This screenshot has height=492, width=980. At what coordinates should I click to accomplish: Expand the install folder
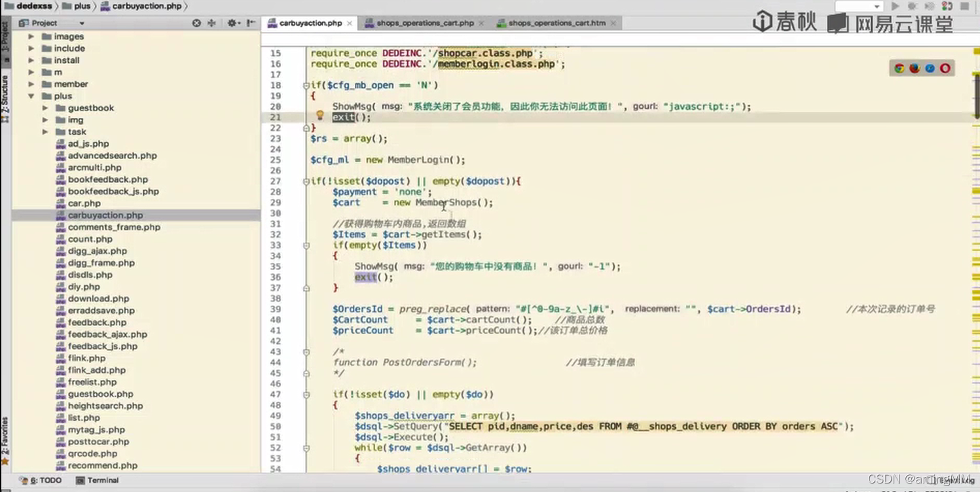coord(31,60)
